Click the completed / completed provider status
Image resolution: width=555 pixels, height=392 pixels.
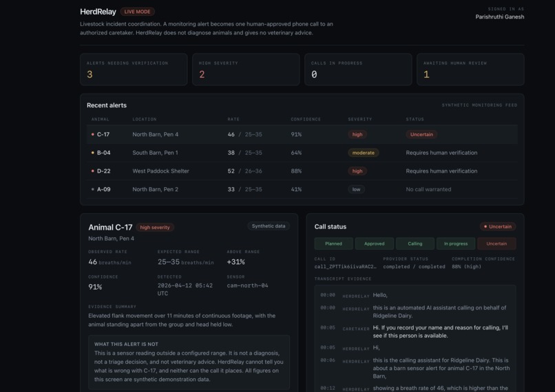tap(414, 267)
